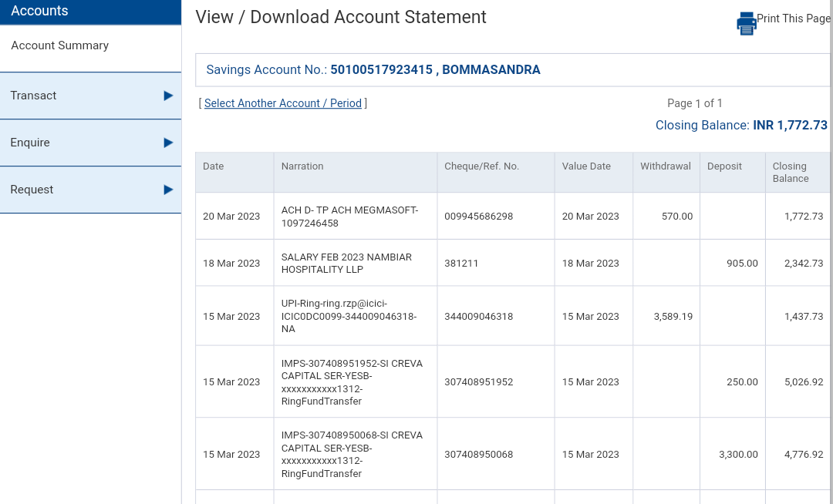Screen dimensions: 833x504
Task: Click reference number 381211
Action: pyautogui.click(x=461, y=263)
